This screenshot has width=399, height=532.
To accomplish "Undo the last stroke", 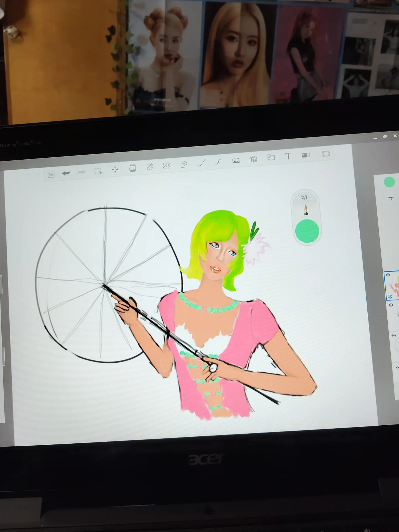I will pyautogui.click(x=66, y=173).
